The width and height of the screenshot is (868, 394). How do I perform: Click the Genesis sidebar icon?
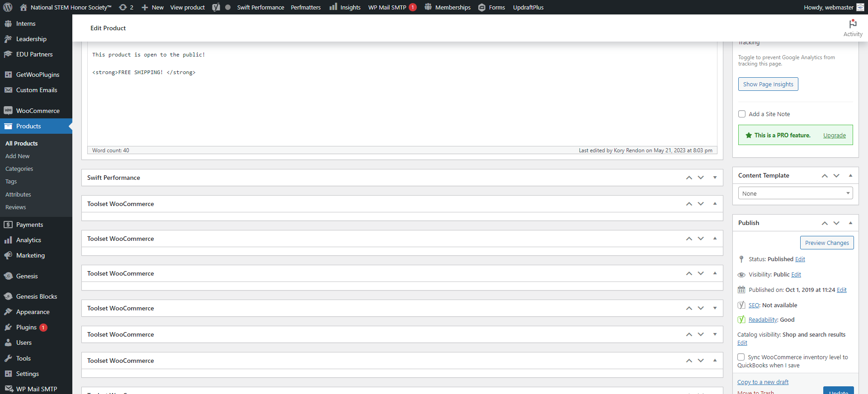click(x=8, y=276)
